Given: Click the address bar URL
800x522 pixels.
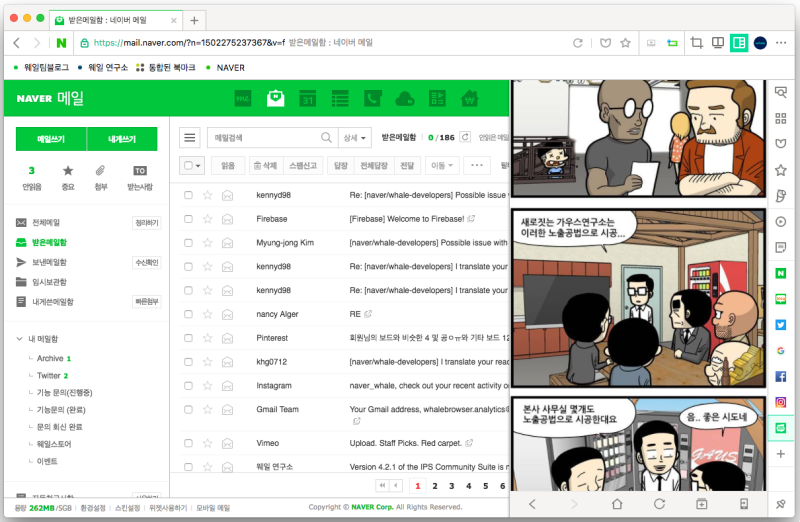Looking at the screenshot, I should coord(189,43).
